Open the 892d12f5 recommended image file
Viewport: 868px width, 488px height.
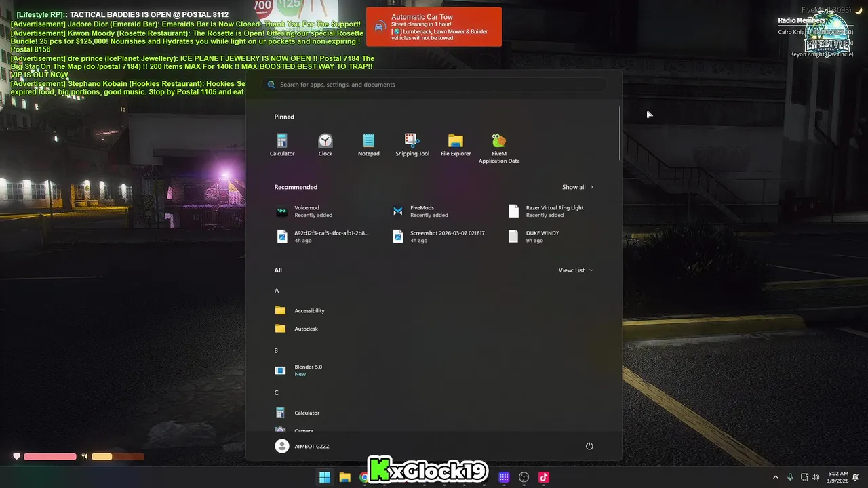[322, 237]
